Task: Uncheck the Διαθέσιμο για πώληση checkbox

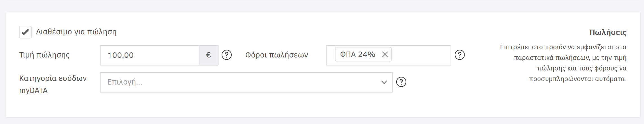Action: 25,32
